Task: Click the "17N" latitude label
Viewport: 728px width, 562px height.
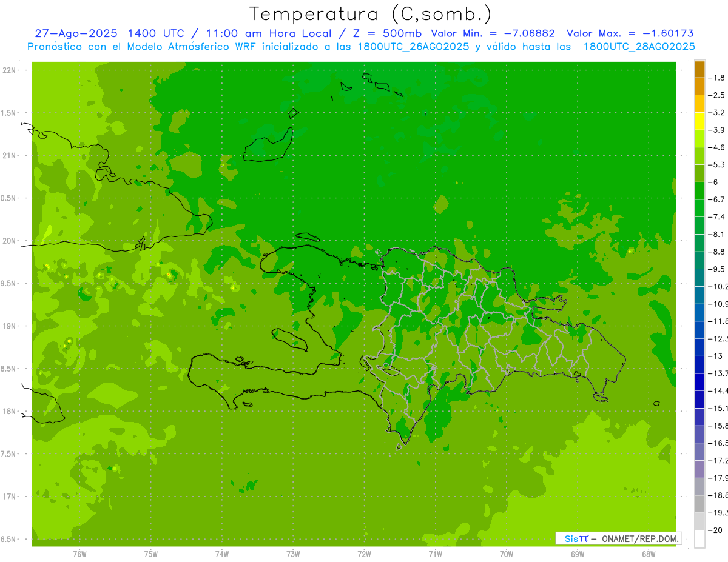Action: point(9,497)
